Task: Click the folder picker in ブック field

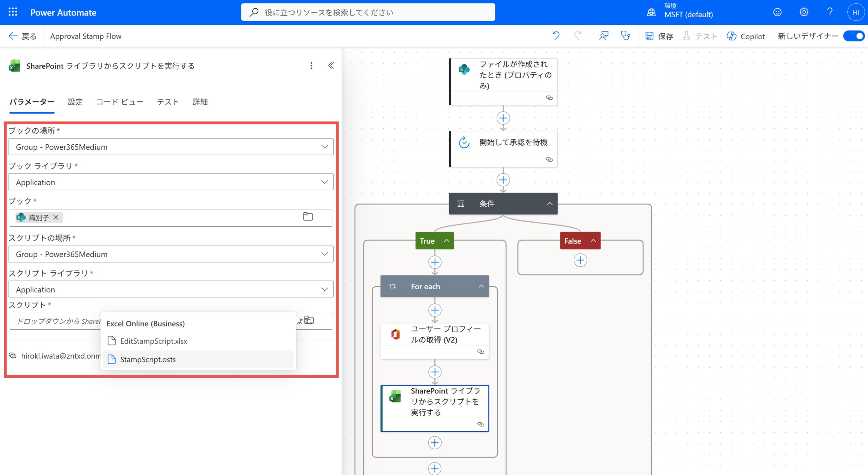Action: pyautogui.click(x=308, y=217)
